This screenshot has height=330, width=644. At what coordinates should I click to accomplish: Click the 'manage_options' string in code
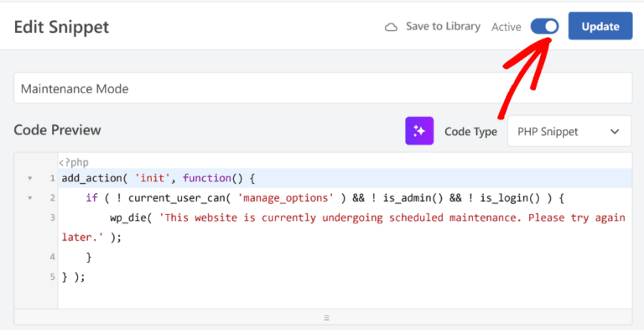tap(286, 198)
